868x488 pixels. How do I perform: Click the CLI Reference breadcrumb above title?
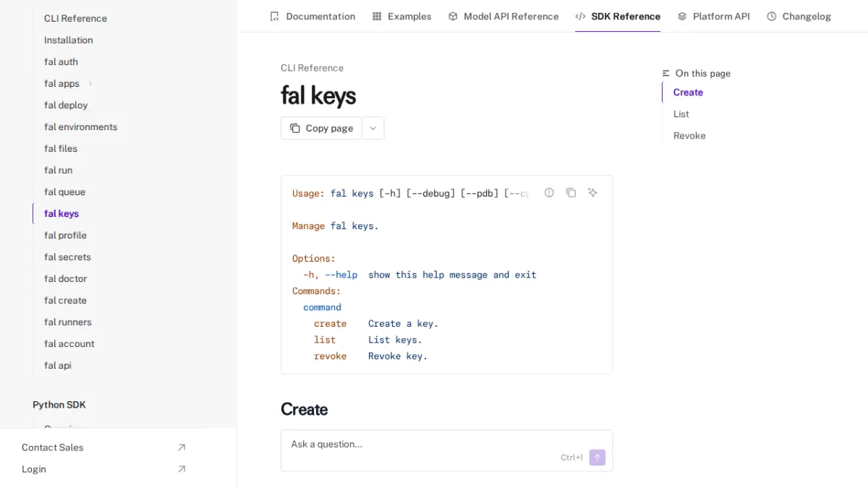tap(312, 68)
